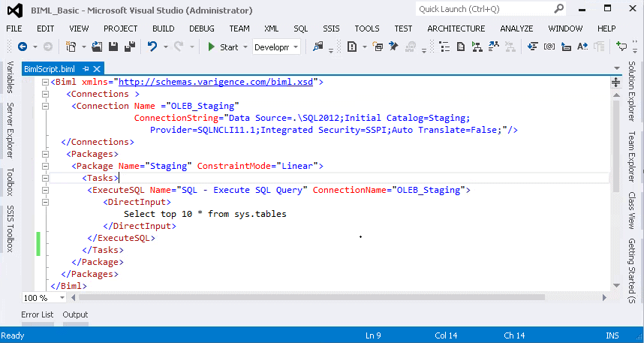Click the Open File folder icon
Screen dimensions: 644x343
(97, 47)
